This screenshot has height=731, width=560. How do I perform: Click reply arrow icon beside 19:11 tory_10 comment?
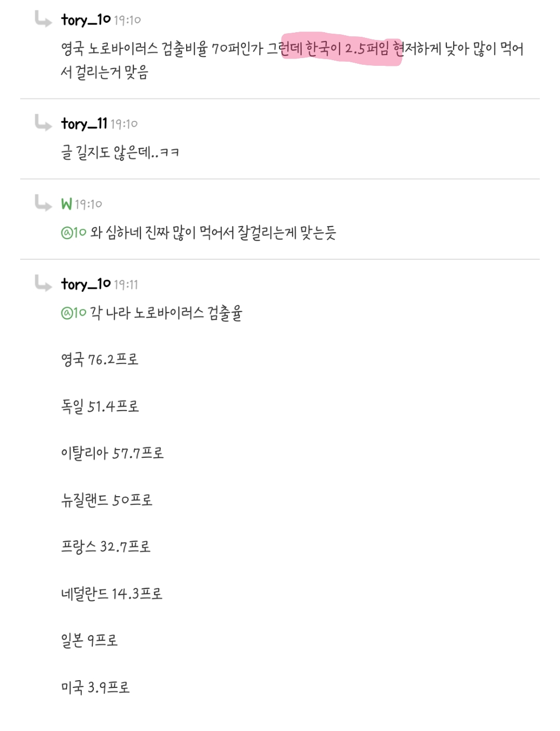click(x=43, y=284)
